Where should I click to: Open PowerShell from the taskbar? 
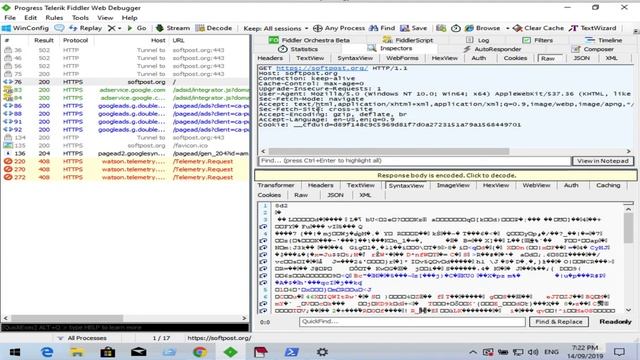coord(291,352)
